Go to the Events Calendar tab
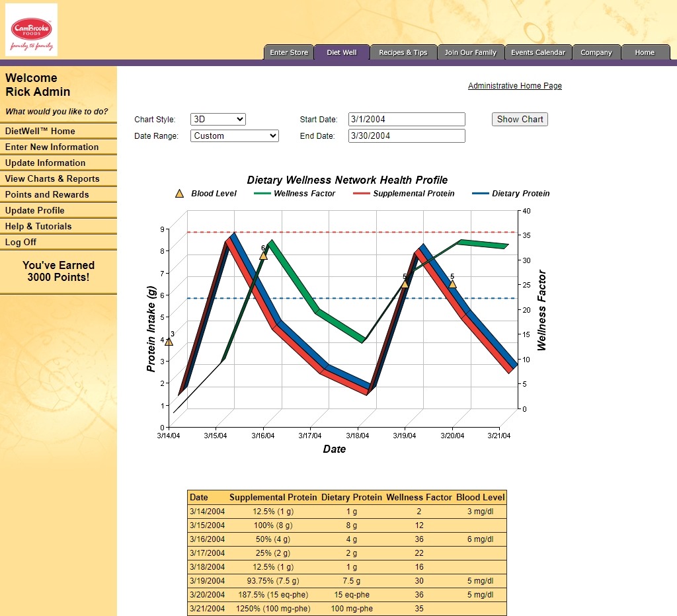Image resolution: width=677 pixels, height=616 pixels. pyautogui.click(x=538, y=53)
